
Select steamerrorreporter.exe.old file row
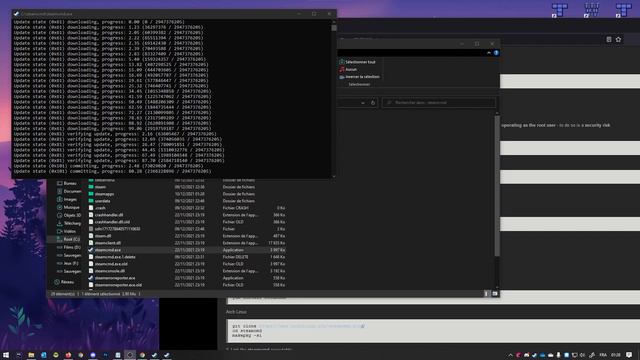pyautogui.click(x=187, y=285)
